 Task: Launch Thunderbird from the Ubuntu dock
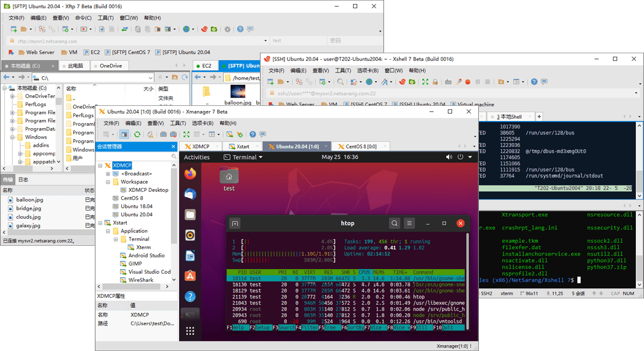click(x=190, y=194)
